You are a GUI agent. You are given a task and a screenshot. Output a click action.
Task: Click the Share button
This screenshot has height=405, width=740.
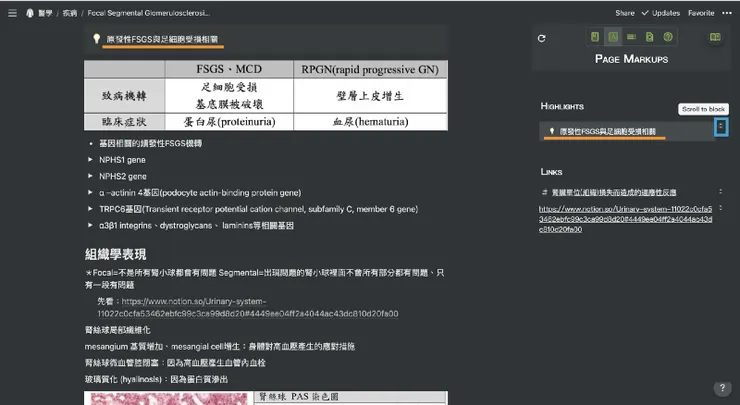[625, 13]
